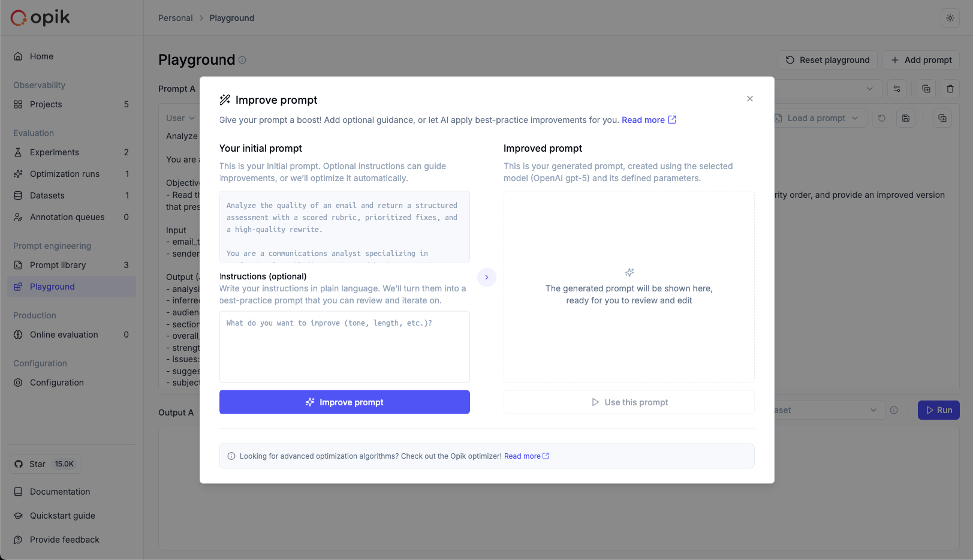This screenshot has height=560, width=973.
Task: Close the Improve prompt dialog
Action: click(749, 99)
